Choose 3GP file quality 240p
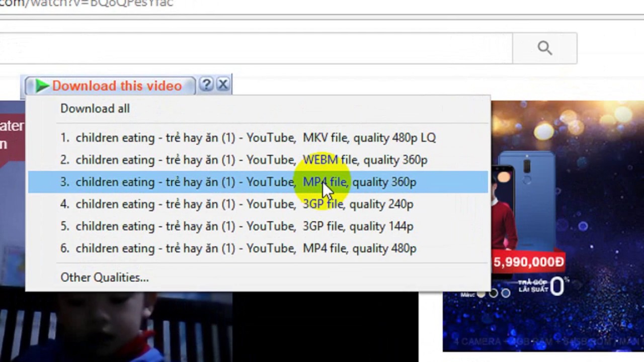This screenshot has height=362, width=644. click(x=258, y=204)
